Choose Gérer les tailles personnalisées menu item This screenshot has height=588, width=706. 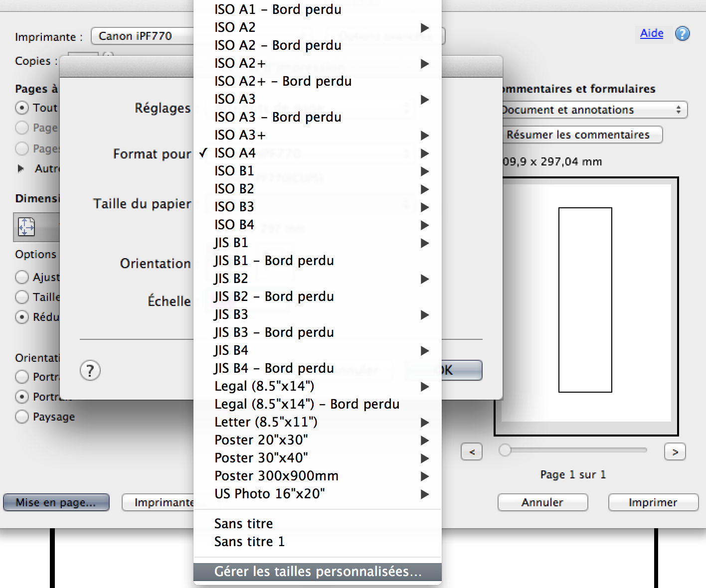click(x=318, y=572)
